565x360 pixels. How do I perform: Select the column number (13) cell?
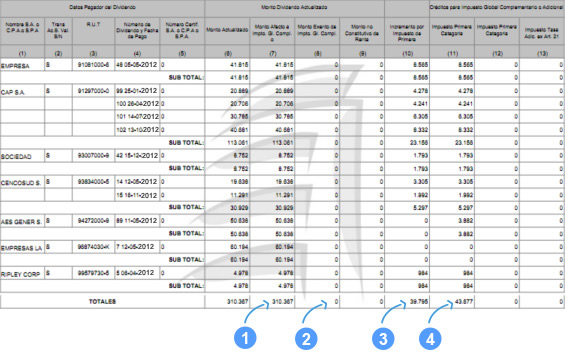542,53
